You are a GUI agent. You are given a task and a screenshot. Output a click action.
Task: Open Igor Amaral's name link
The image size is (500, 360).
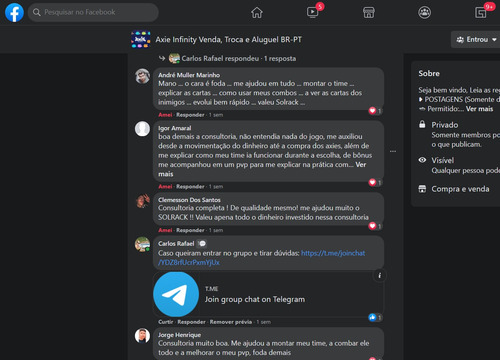pos(175,128)
